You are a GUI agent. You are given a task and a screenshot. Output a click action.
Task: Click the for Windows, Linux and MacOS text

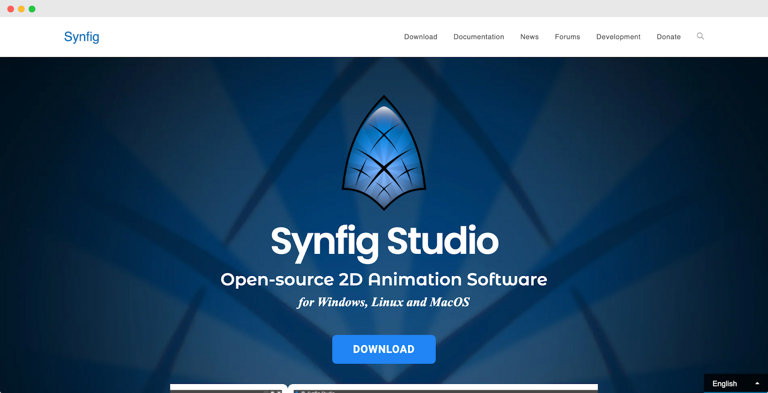point(384,302)
